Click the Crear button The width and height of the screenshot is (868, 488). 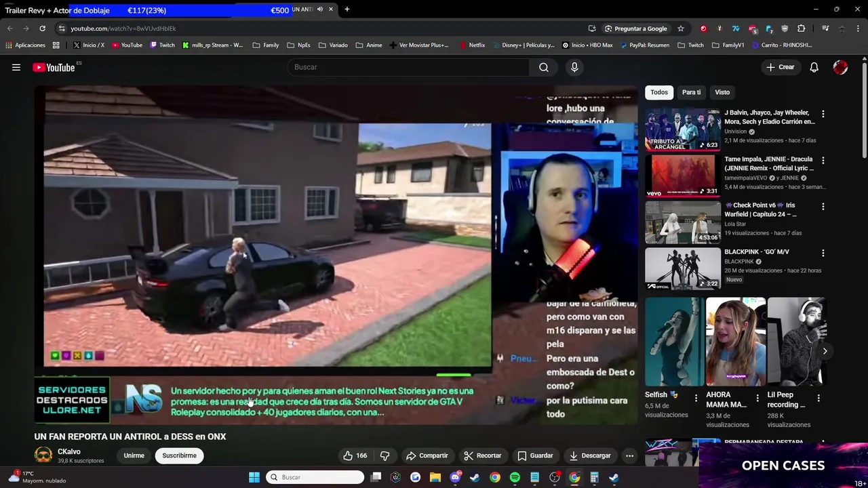[780, 67]
